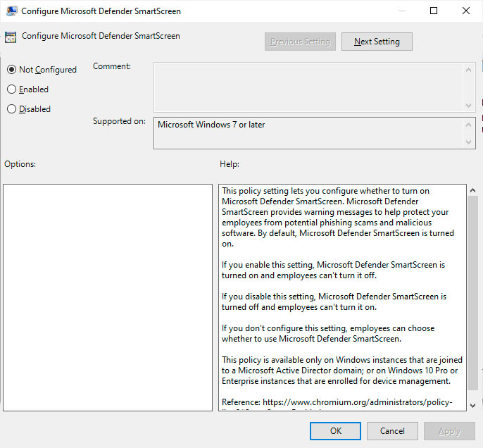
Task: Click the greyed Apply button
Action: 449,431
